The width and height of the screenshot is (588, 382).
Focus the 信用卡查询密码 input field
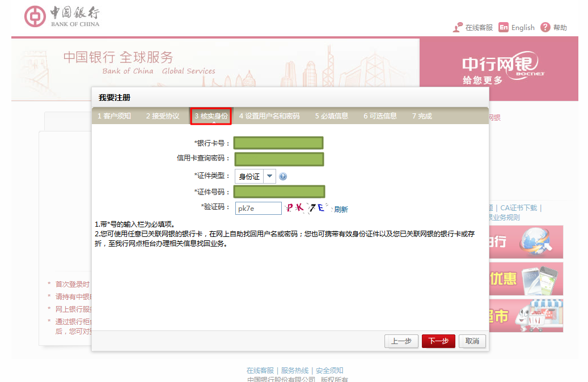pos(279,159)
